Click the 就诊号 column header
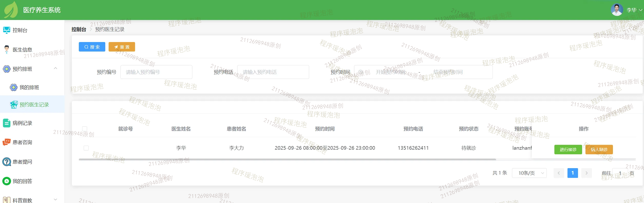The height and width of the screenshot is (203, 644). point(126,129)
